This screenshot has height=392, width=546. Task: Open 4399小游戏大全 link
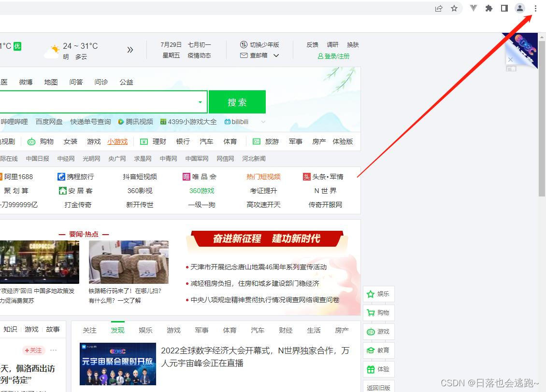[x=188, y=122]
